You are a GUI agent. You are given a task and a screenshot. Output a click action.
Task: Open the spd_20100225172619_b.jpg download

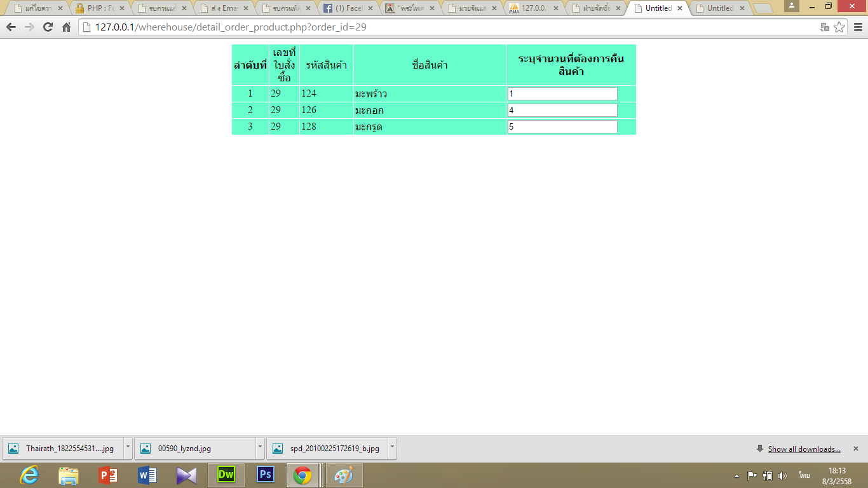click(x=327, y=448)
